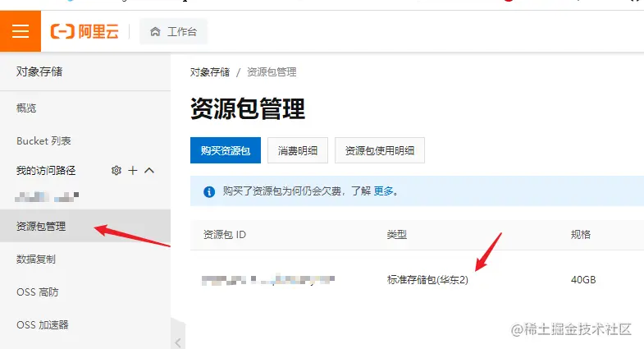Click the blue info icon in notice
Screen dimensions: 644x349
click(x=209, y=191)
